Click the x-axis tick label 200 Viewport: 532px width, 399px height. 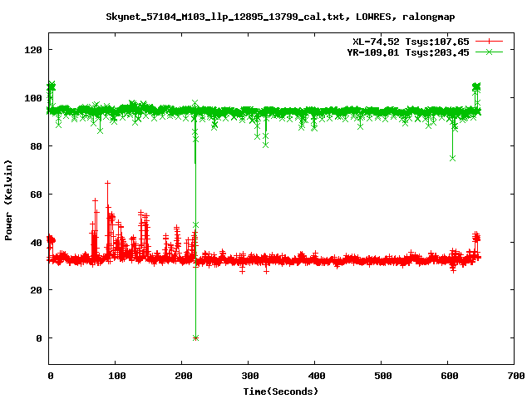click(x=183, y=376)
